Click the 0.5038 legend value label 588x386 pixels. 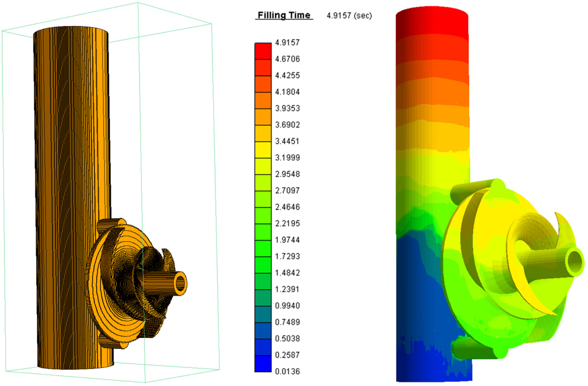tap(287, 338)
